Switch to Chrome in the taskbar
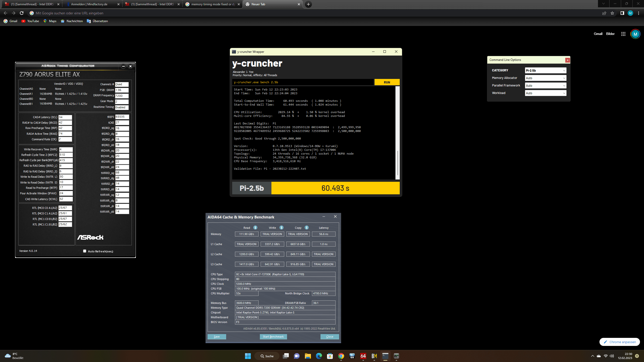Image resolution: width=644 pixels, height=362 pixels. click(341, 356)
